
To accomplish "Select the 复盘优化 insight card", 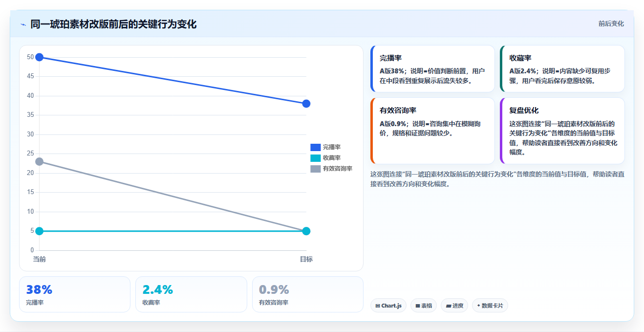I will pos(562,131).
